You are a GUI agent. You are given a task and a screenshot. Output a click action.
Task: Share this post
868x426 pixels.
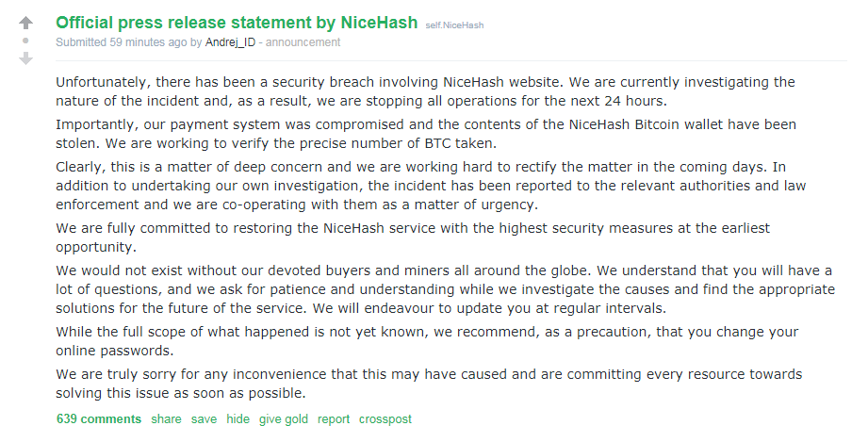click(x=166, y=419)
